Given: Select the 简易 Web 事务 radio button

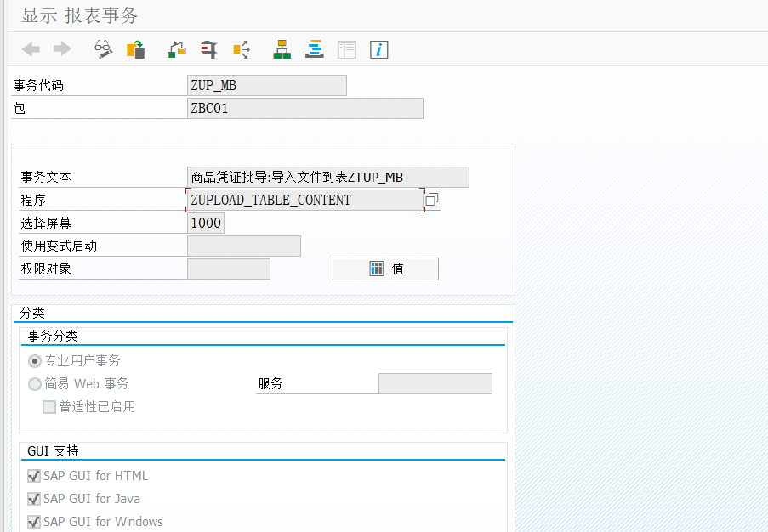Looking at the screenshot, I should (34, 384).
